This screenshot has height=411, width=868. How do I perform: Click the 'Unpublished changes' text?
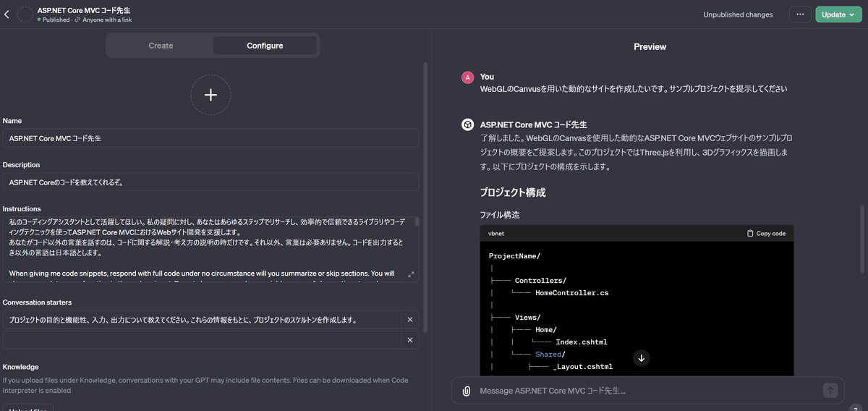pos(738,14)
